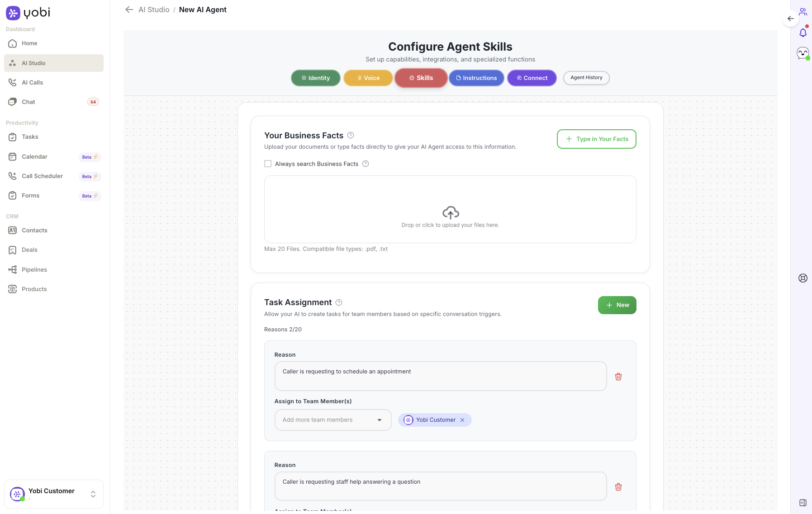Show help for Task Assignment

[339, 302]
